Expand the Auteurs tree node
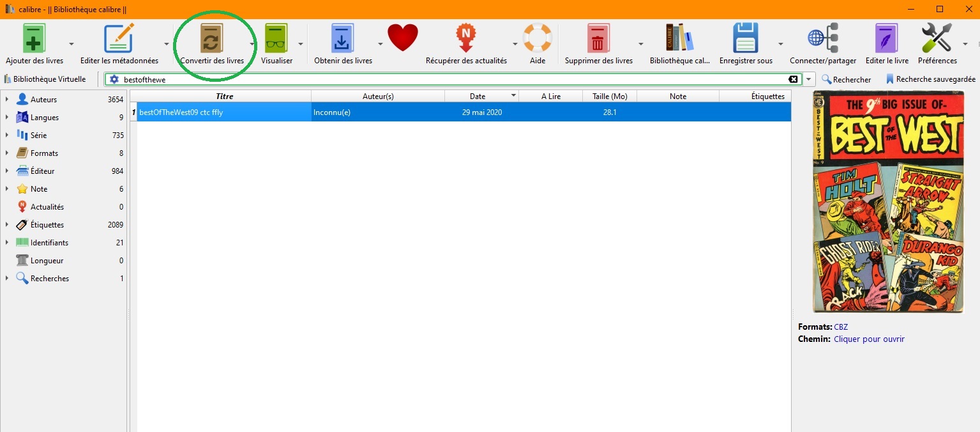Screen dimensions: 980x432 (7, 100)
